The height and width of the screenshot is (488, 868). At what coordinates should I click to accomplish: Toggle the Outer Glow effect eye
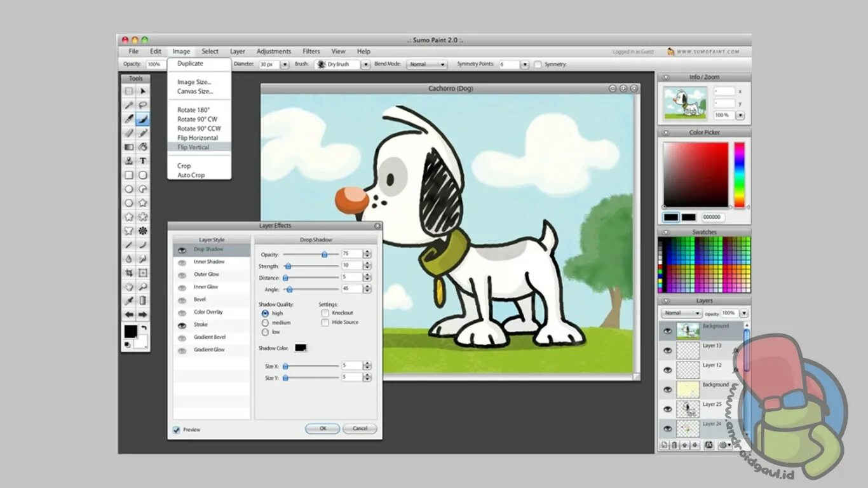point(182,274)
